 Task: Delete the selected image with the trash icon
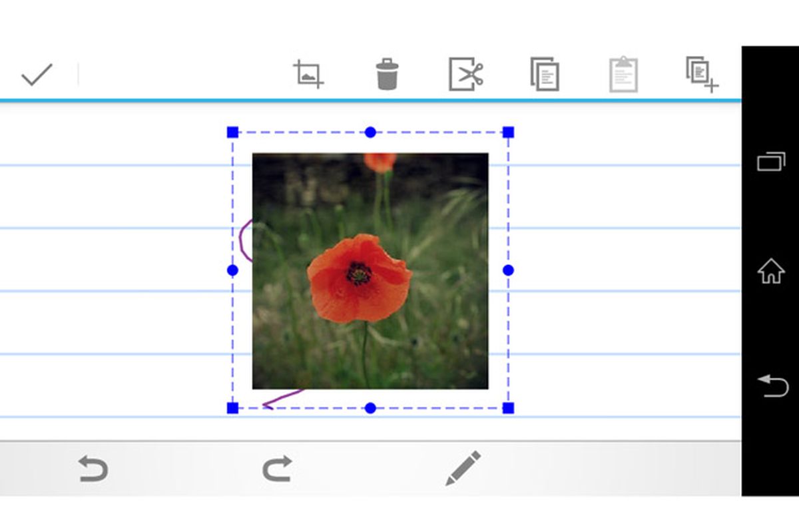point(387,74)
